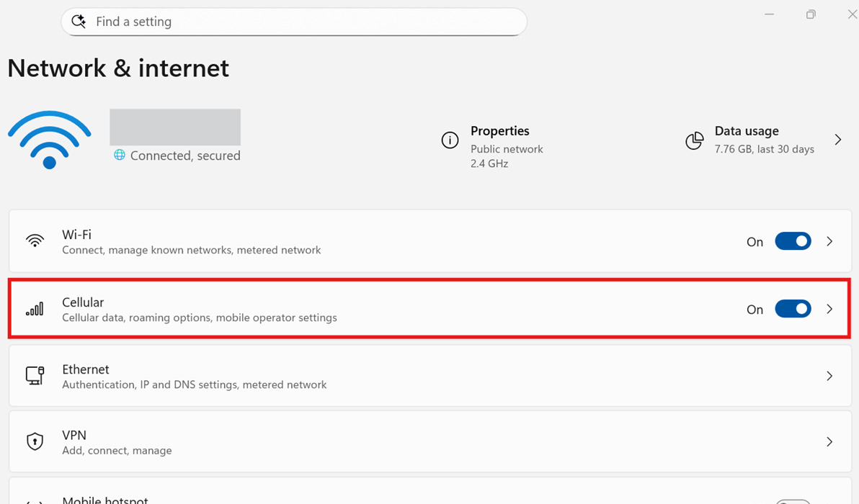Viewport: 859px width, 504px height.
Task: Click the large Wi-Fi status icon
Action: coord(49,139)
